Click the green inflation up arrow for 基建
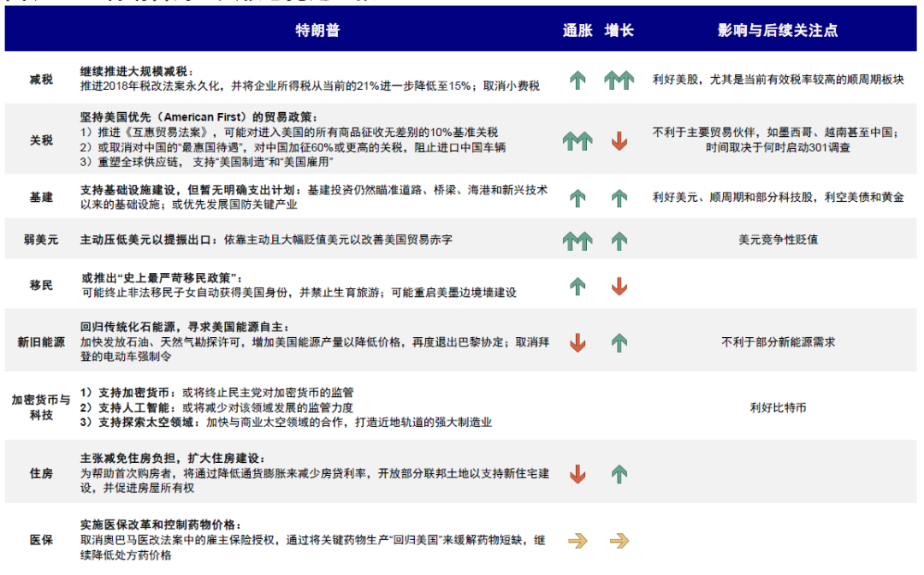The height and width of the screenshot is (575, 924). coord(579,199)
